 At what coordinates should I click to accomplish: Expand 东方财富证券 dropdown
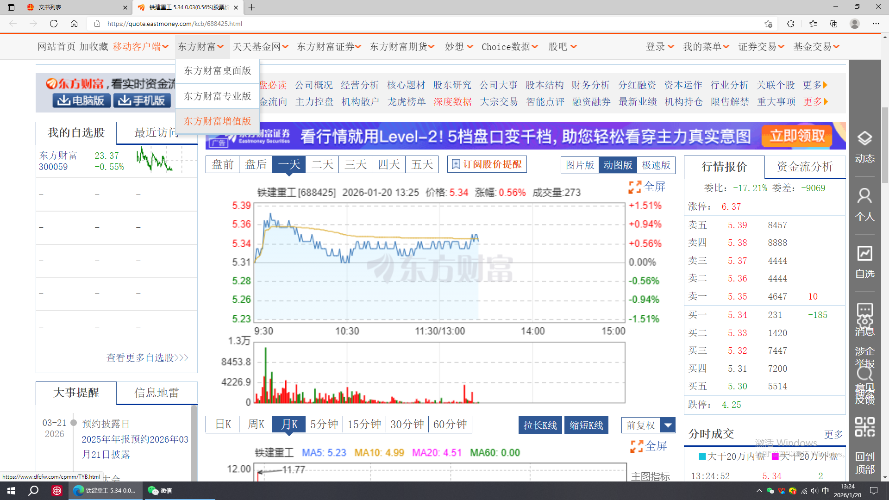click(329, 46)
